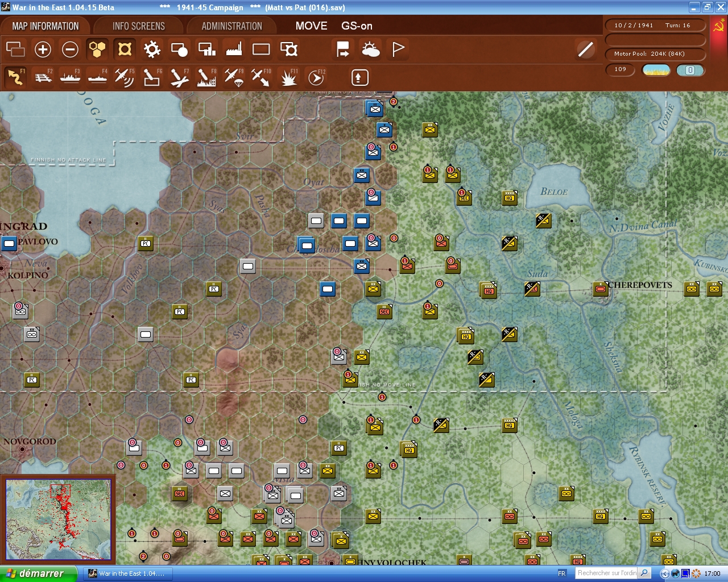
Task: Click the F11 explosion icon
Action: (x=289, y=77)
